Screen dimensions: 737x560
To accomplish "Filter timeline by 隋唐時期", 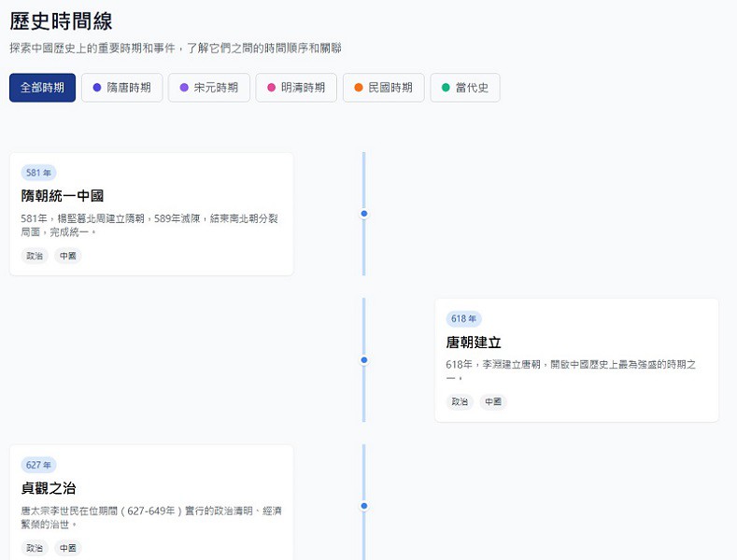I will 121,88.
